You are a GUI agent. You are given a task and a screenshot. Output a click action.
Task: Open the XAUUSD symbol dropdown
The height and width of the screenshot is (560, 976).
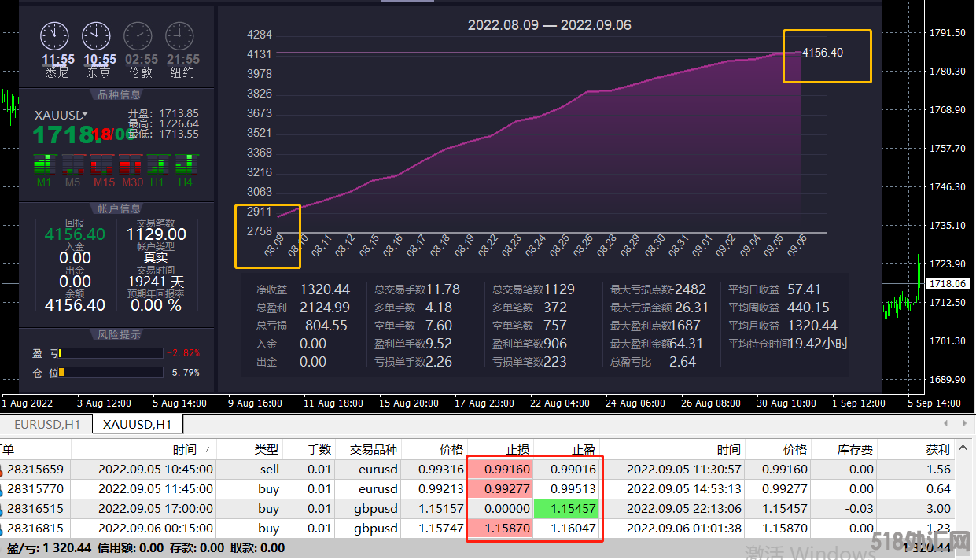pos(85,115)
